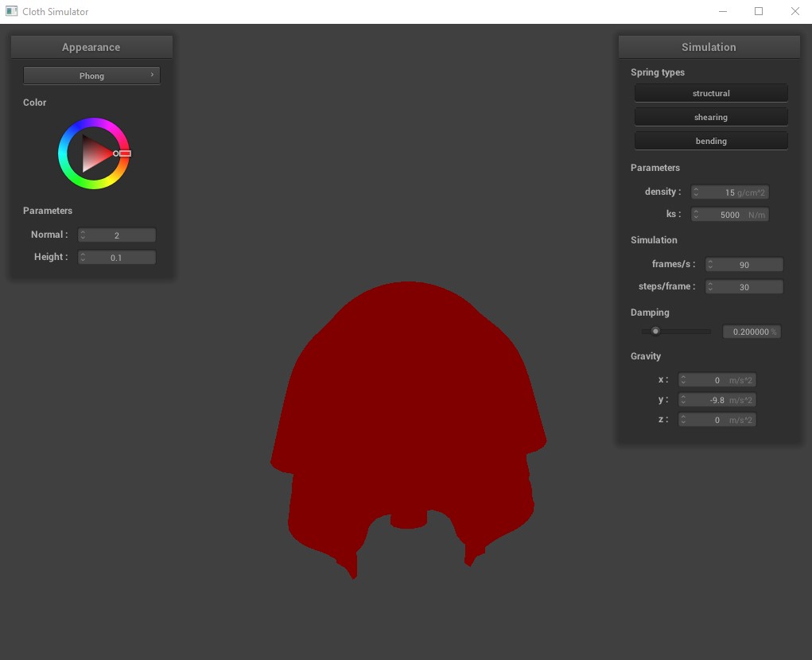Screen dimensions: 812x660
Task: Close the Cloth Simulator window
Action: [x=795, y=11]
